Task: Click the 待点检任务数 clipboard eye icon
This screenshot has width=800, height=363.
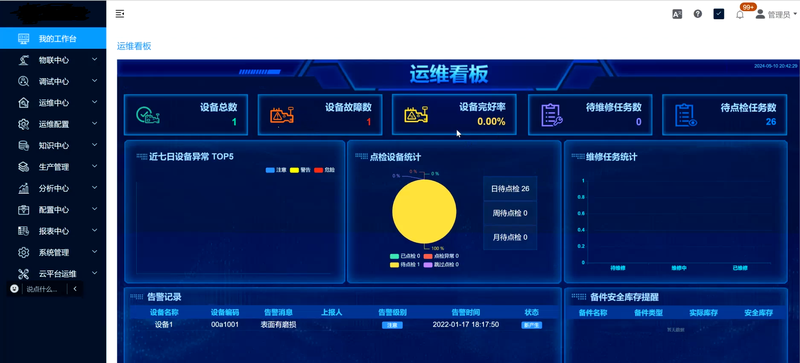Action: (x=686, y=115)
